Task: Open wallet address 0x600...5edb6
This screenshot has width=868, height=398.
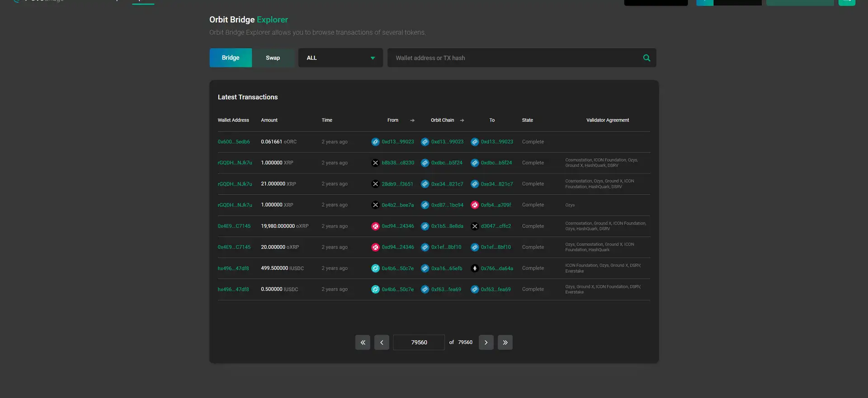Action: 234,142
